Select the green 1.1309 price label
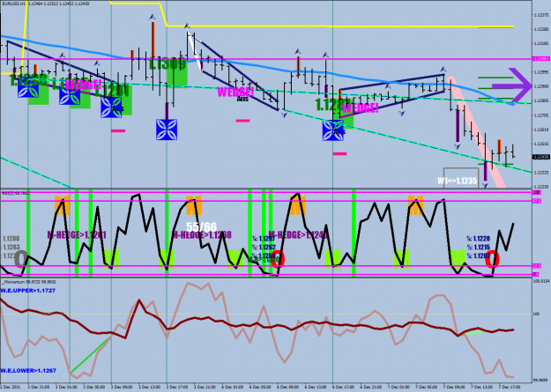 167,64
